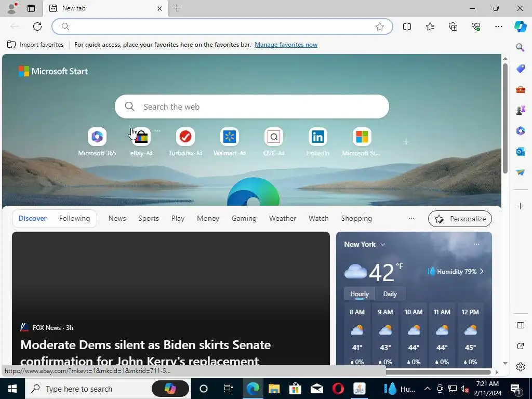
Task: Toggle sidebar visibility button
Action: [x=520, y=325]
